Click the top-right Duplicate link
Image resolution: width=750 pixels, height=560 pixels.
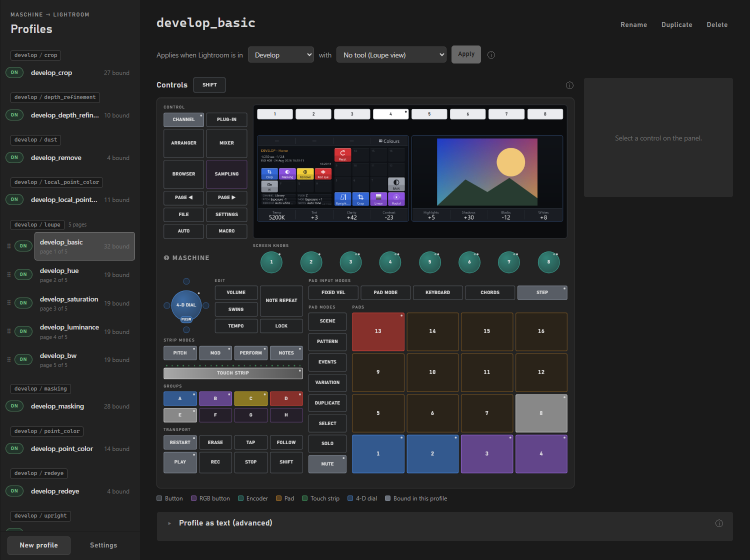[676, 24]
